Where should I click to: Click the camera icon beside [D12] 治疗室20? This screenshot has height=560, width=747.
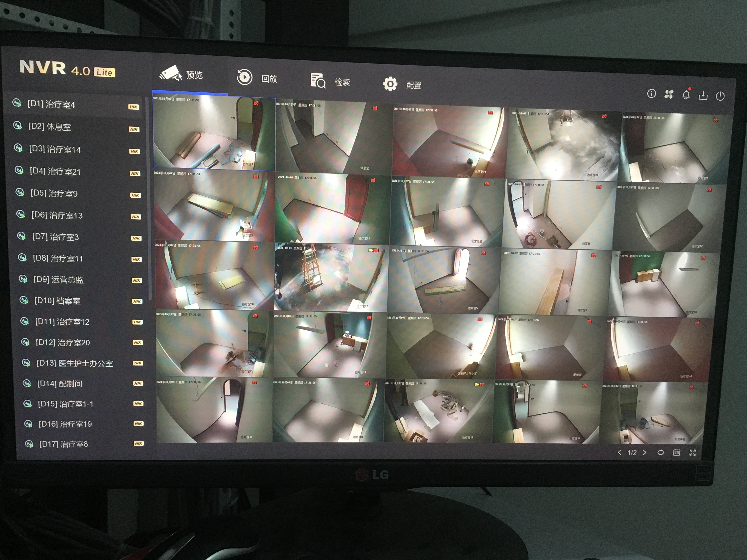(25, 342)
